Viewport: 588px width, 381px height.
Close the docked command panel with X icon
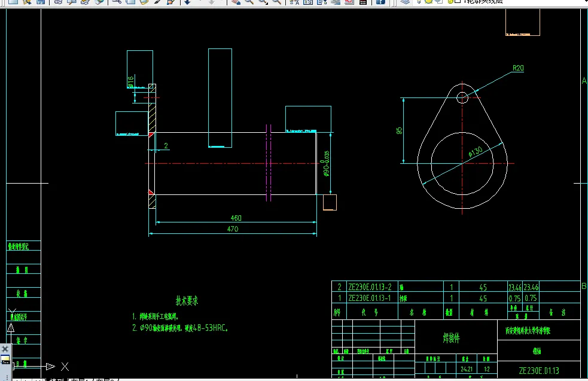click(x=5, y=349)
